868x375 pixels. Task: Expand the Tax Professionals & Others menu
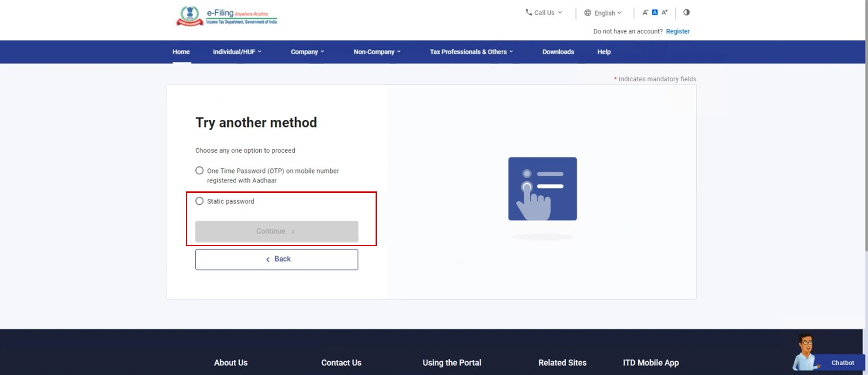point(471,52)
